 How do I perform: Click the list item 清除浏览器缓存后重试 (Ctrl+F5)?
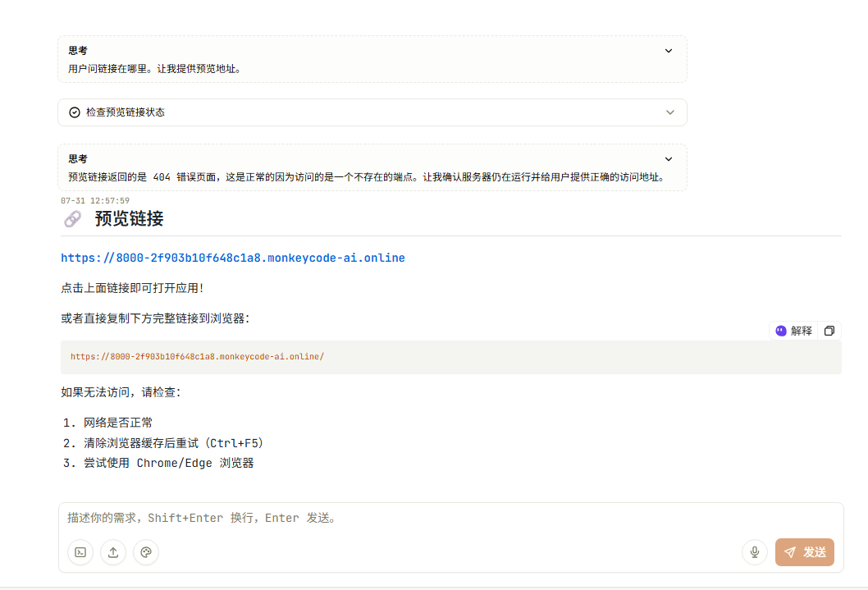tap(173, 443)
